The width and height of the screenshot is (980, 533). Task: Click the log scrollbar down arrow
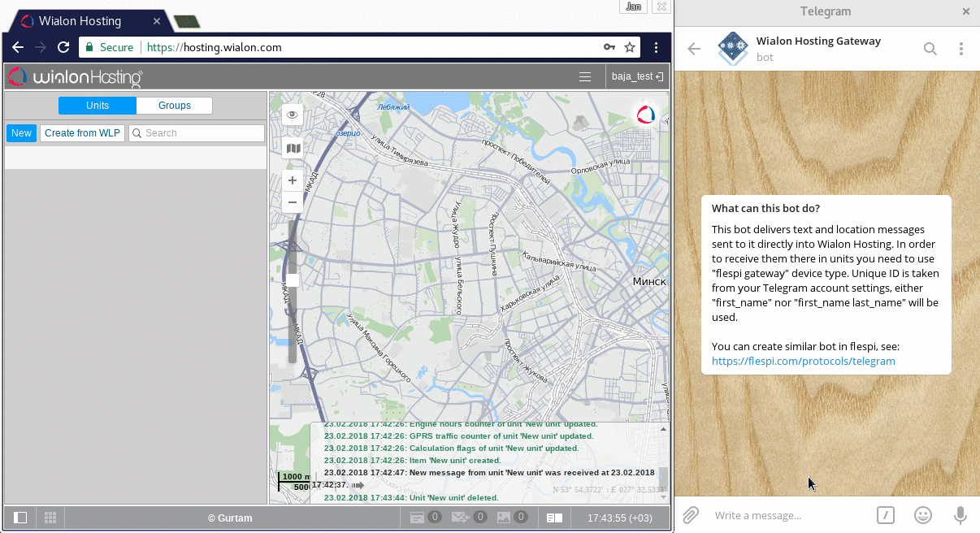tap(664, 496)
